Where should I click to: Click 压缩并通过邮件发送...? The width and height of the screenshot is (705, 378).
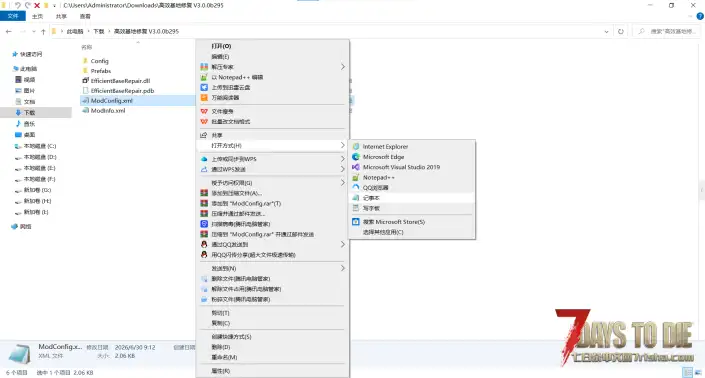coord(272,213)
